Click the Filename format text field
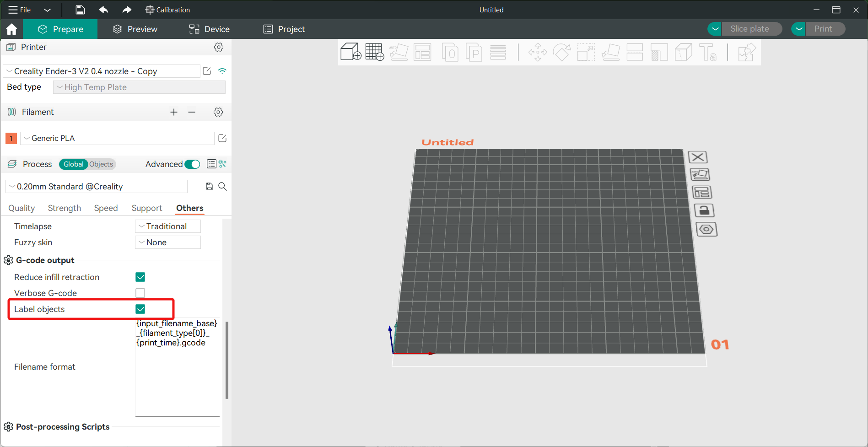868x447 pixels. click(x=177, y=366)
